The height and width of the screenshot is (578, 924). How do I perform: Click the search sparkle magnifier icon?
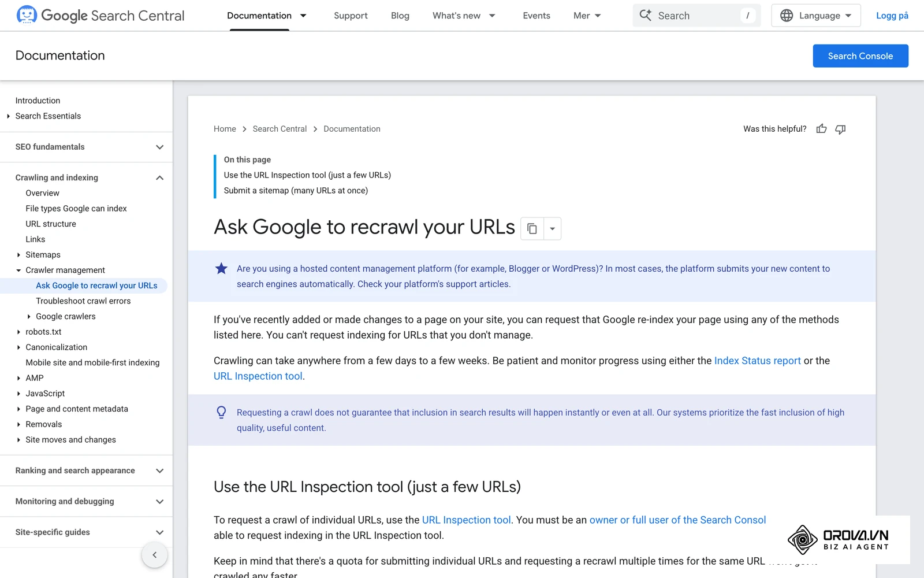(646, 16)
